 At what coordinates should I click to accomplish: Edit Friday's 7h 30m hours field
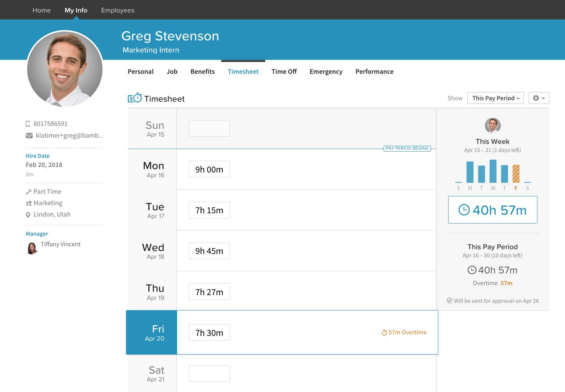coord(209,333)
